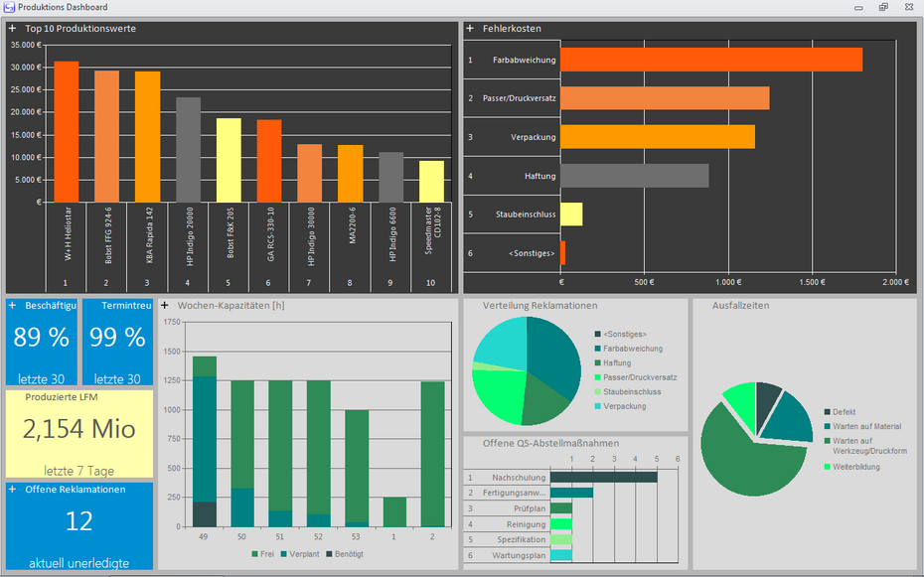Expand the Top 10 Produktionswerte panel plus icon

[12, 28]
